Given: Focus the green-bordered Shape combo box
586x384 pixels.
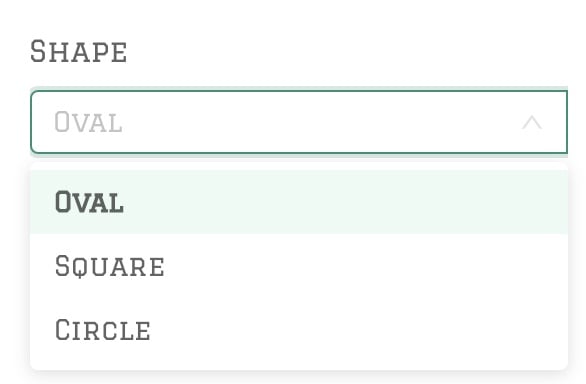Looking at the screenshot, I should (x=299, y=122).
